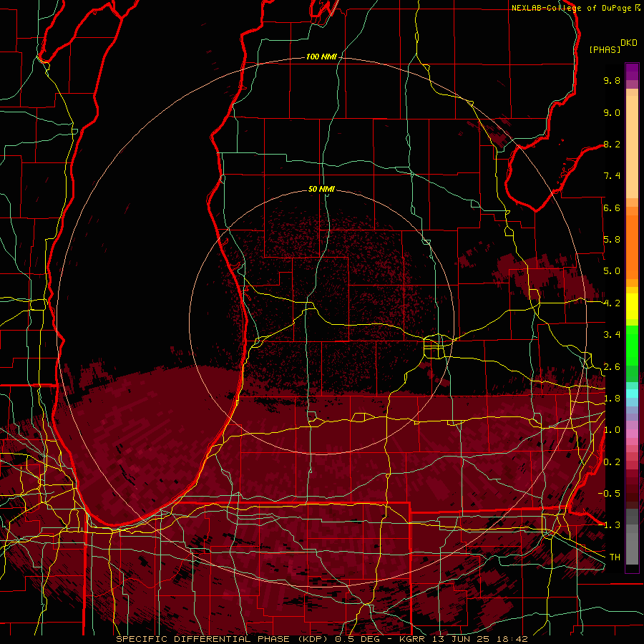
Task: Click the -0.5 legend value
Action: click(610, 493)
